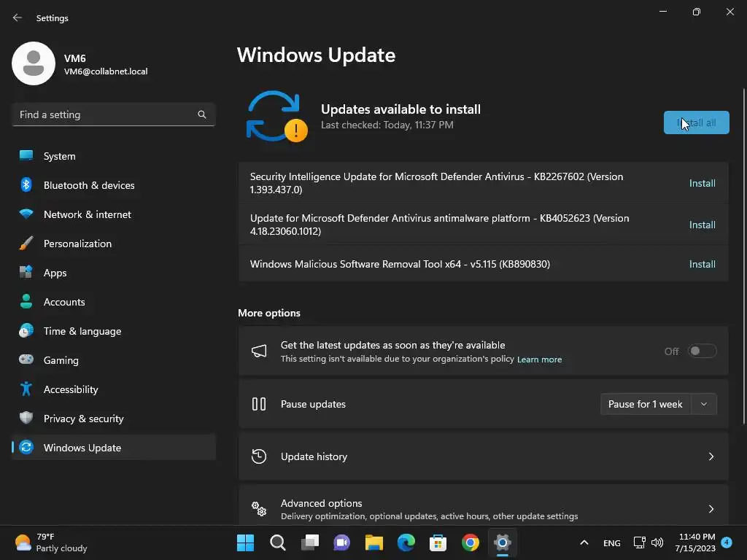Click the Find a setting search field
The image size is (747, 560).
[x=113, y=114]
